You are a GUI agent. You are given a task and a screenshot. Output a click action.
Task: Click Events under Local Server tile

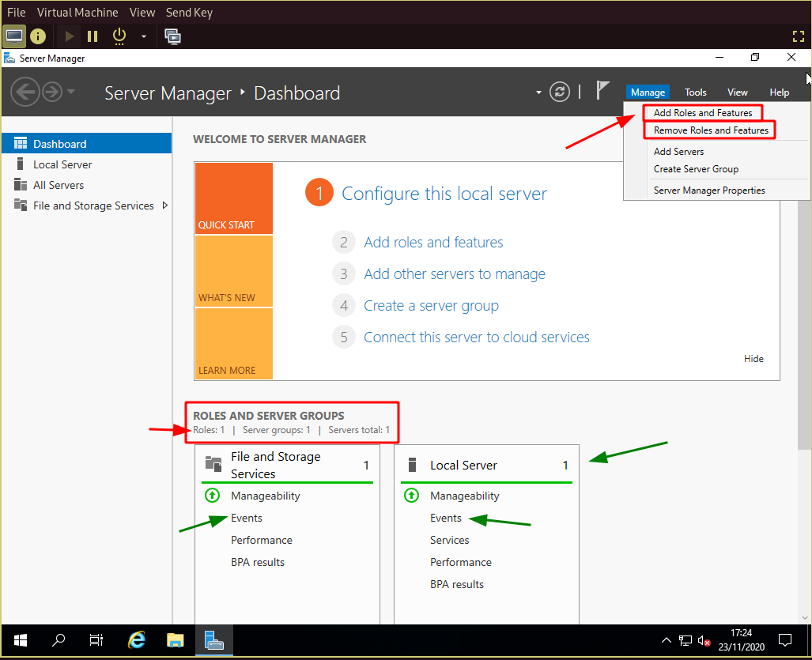[x=445, y=519]
